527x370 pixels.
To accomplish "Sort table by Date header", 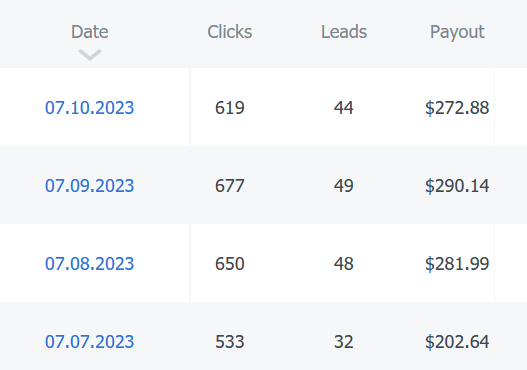I will coord(90,32).
